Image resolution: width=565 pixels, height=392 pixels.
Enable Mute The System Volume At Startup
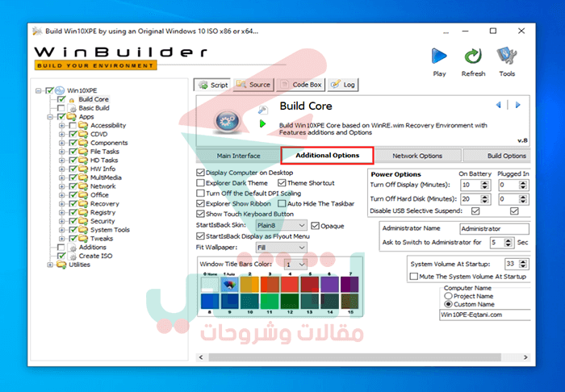414,277
